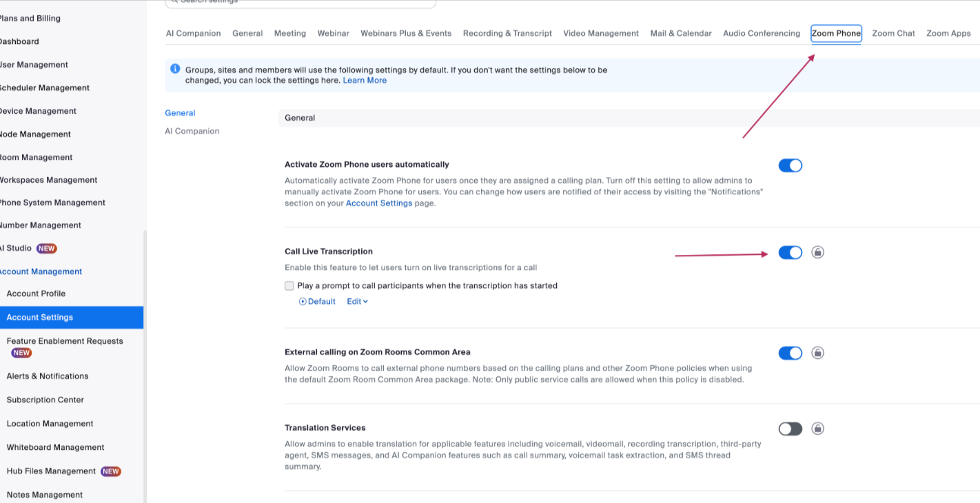This screenshot has width=980, height=503.
Task: Toggle Activate Zoom Phone users automatically
Action: 790,165
